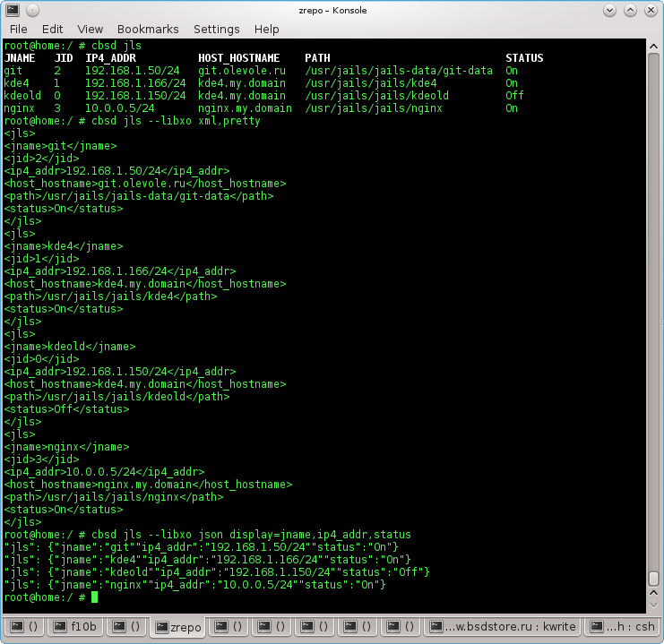Click terminal icon on zrepo tab
The image size is (664, 644).
pos(162,627)
